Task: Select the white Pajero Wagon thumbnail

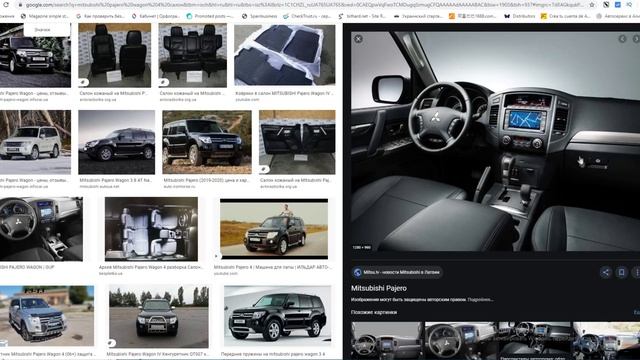Action: (35, 142)
